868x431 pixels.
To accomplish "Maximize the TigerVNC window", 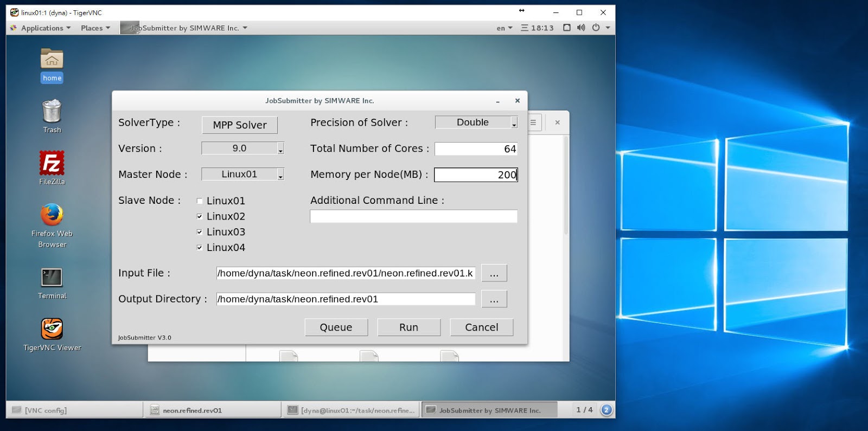I will pos(579,12).
